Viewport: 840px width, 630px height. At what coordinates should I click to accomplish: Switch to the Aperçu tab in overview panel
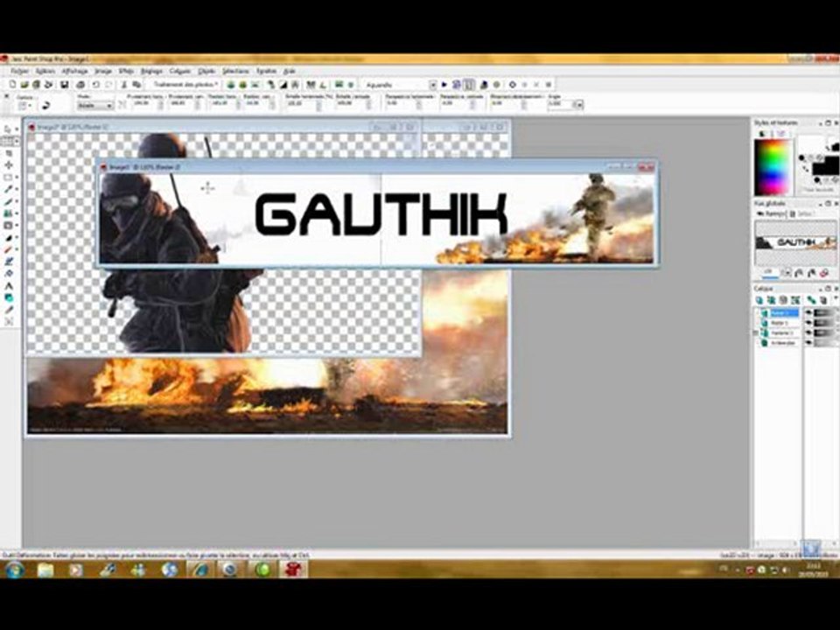click(772, 213)
